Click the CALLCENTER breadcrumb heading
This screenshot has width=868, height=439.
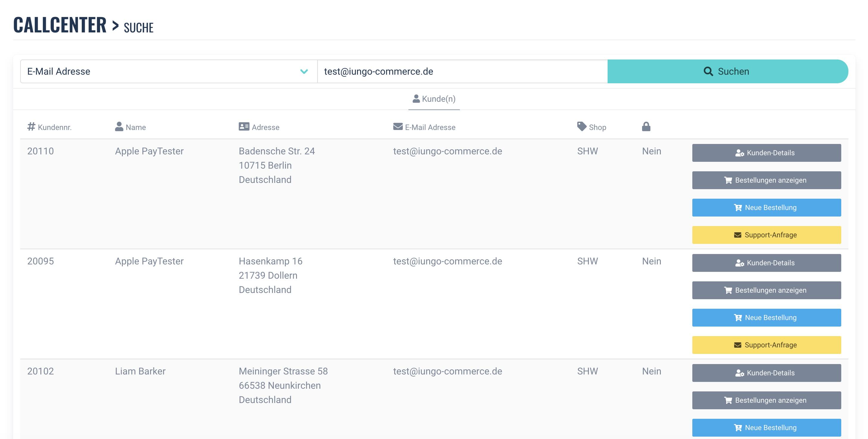pos(60,25)
